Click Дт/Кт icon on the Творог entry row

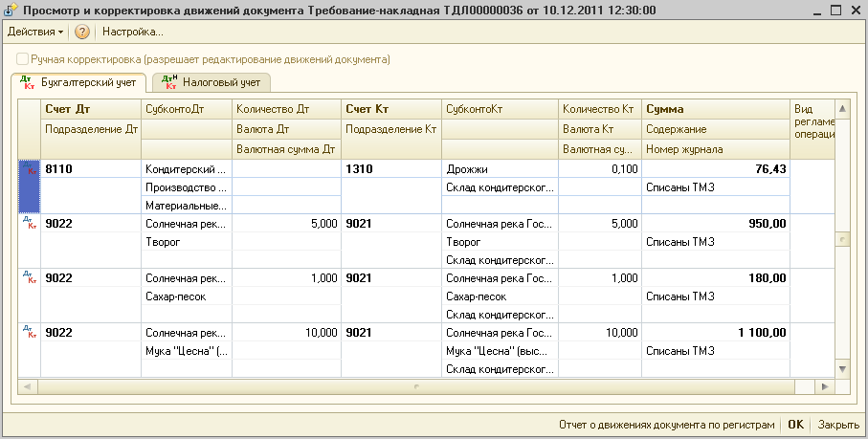[30, 224]
